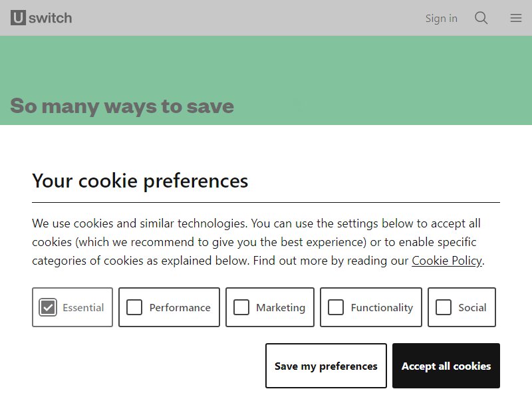The height and width of the screenshot is (399, 532).
Task: Open the Cookie Policy link
Action: point(446,261)
